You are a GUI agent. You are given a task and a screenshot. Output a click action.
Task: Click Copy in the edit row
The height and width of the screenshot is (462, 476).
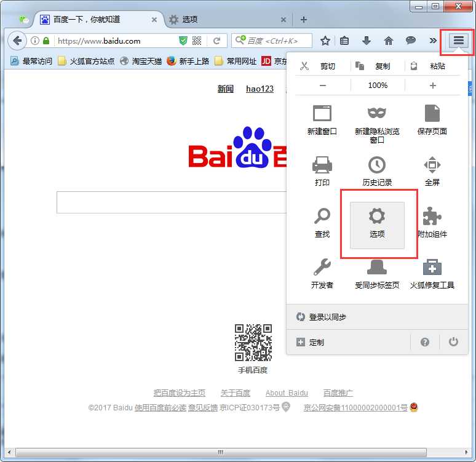tap(378, 66)
